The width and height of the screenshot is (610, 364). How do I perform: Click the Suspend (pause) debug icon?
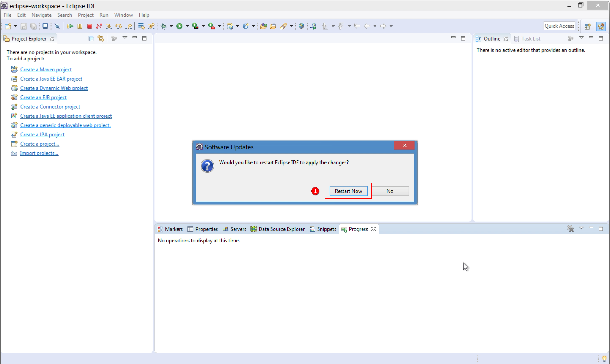click(80, 26)
